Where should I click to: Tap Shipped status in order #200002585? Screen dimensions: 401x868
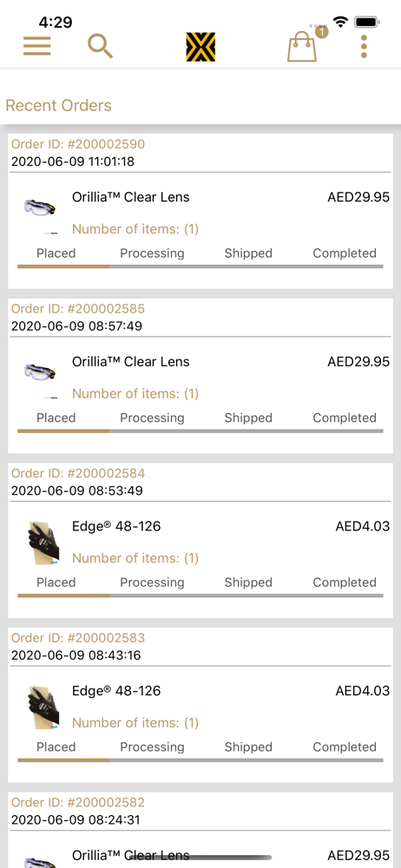(248, 418)
